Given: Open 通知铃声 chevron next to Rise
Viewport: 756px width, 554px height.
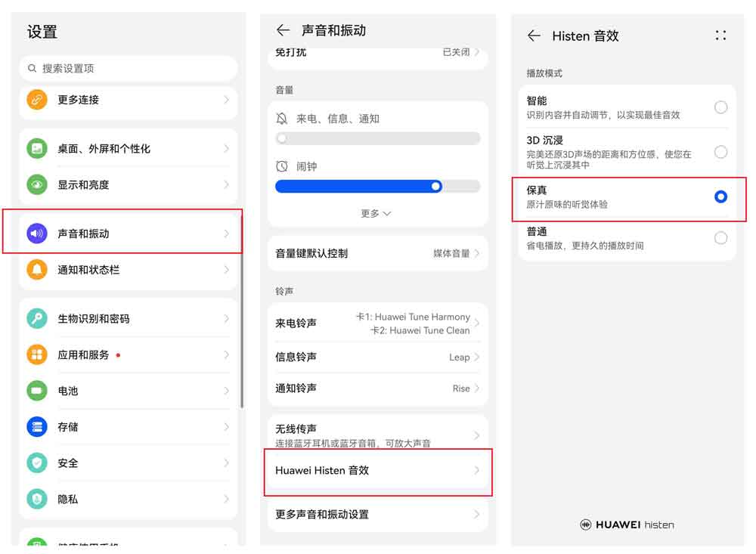Looking at the screenshot, I should pos(477,388).
